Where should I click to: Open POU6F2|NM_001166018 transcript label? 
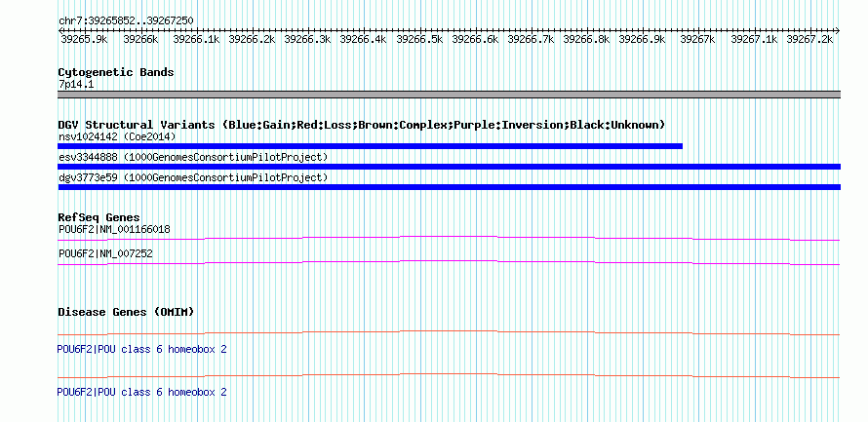coord(114,229)
